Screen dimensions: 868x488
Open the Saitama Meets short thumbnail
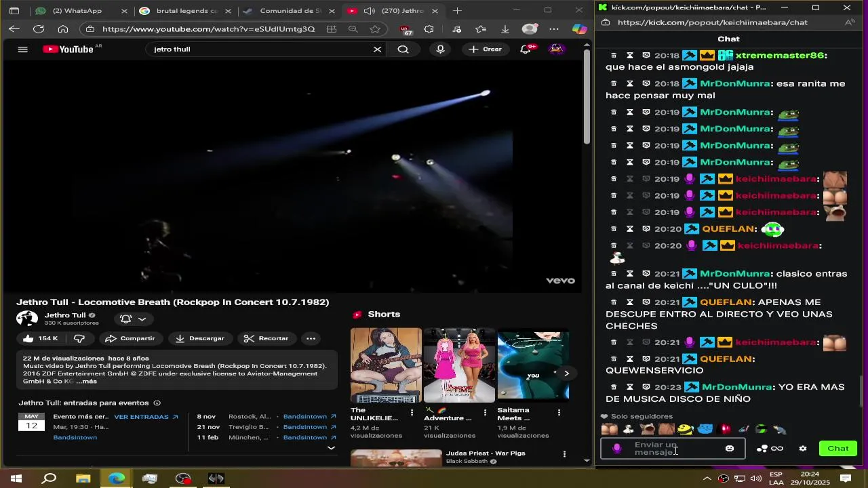(533, 365)
